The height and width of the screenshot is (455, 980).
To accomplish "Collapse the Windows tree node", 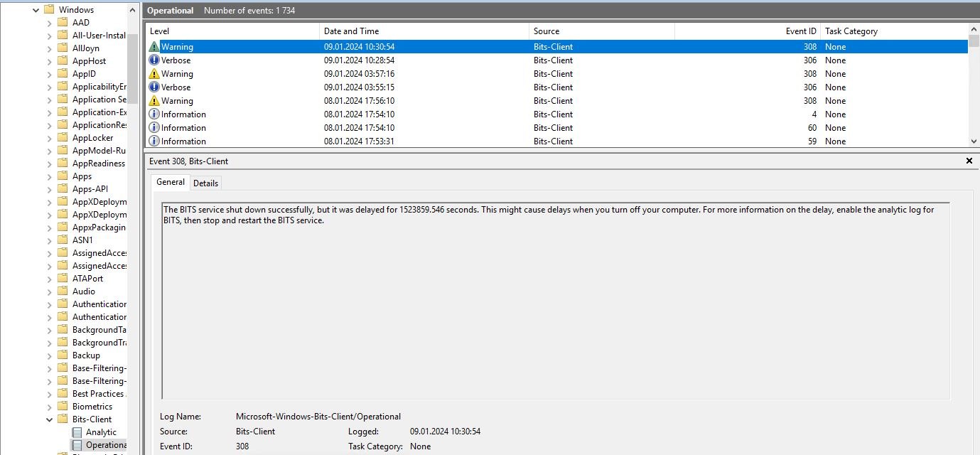I will point(36,10).
